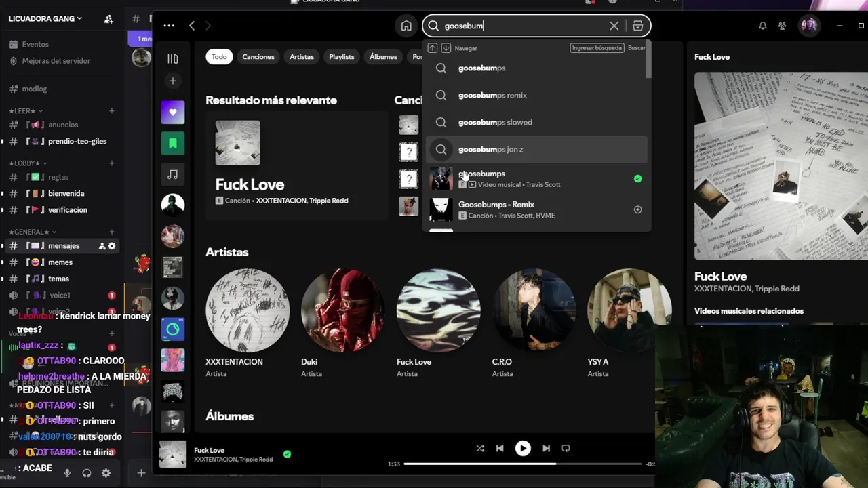
Task: Choose goosebumps jon z suggestion
Action: pos(536,149)
